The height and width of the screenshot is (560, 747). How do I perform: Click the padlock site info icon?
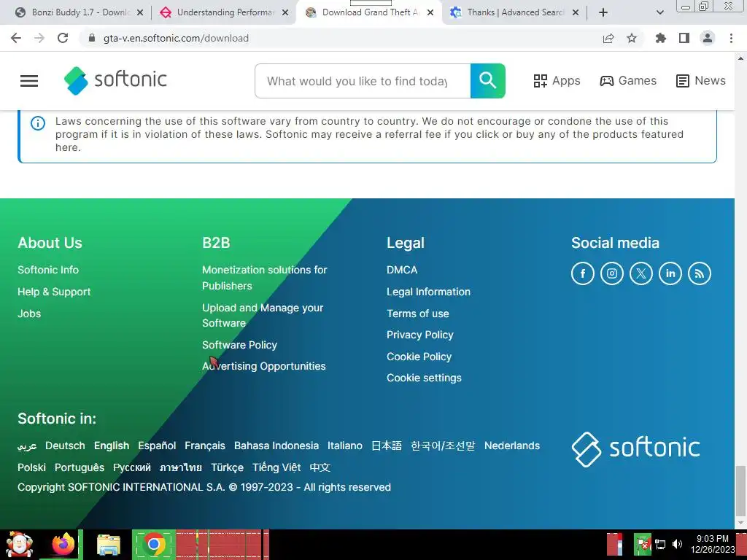(92, 38)
